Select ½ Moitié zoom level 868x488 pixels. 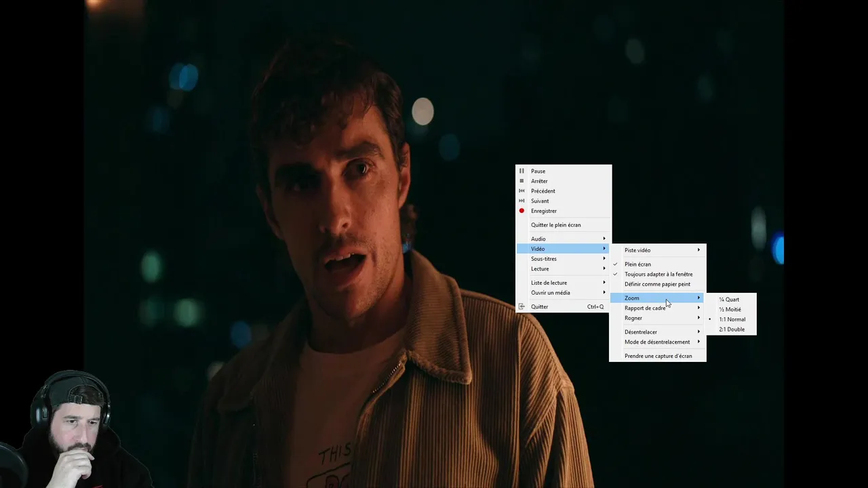point(730,310)
